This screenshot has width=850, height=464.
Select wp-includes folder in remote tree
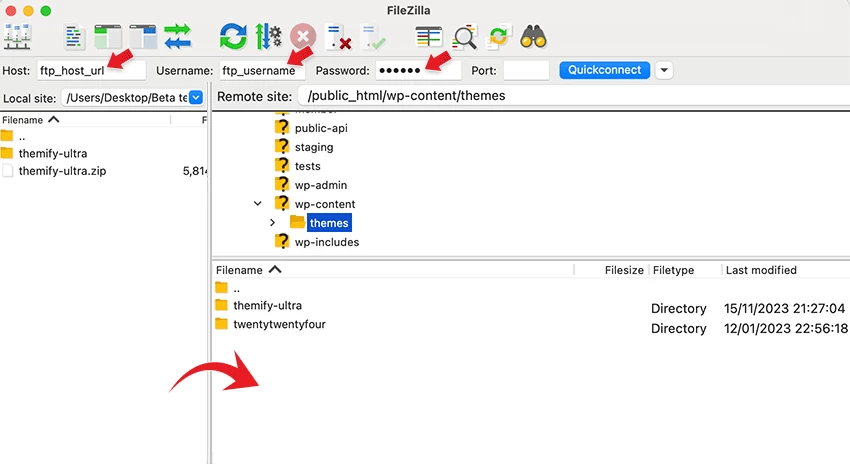327,242
